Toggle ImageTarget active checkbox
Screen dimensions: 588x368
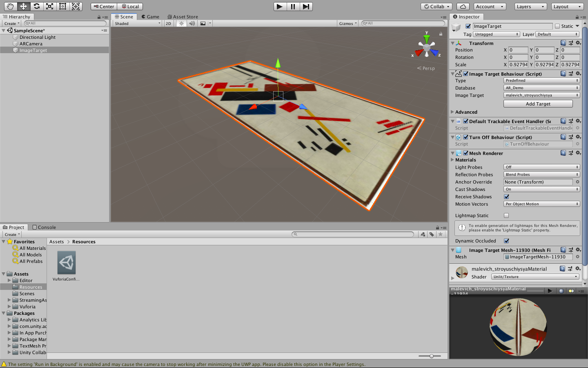468,26
